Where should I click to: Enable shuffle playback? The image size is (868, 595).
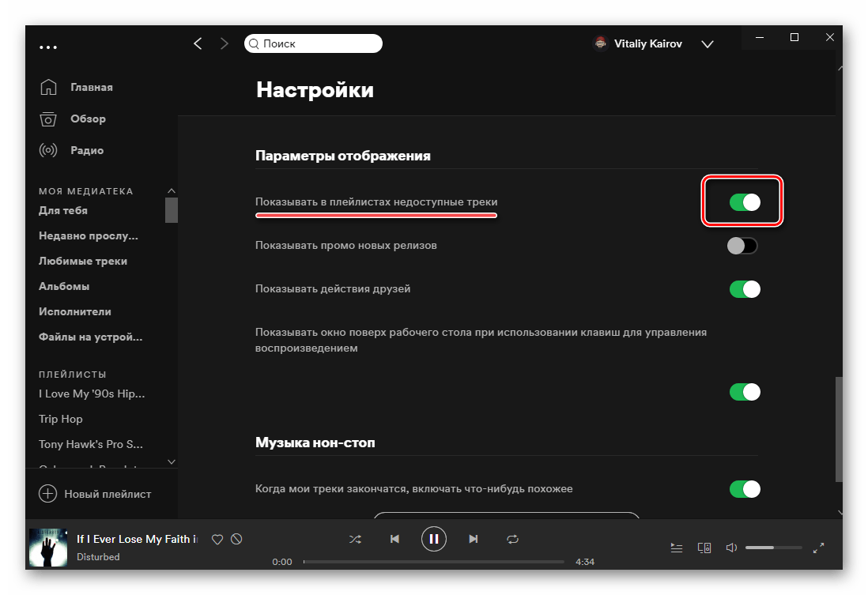[x=355, y=539]
